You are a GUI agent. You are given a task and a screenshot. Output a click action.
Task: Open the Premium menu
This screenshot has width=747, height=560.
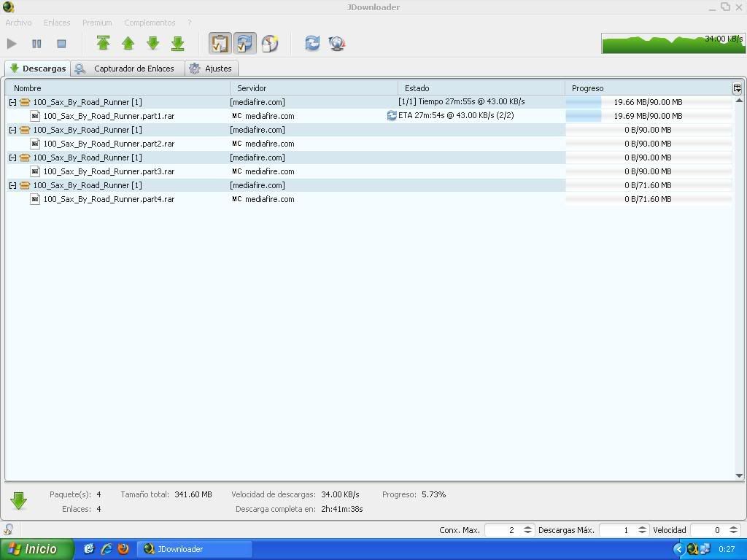[x=97, y=23]
